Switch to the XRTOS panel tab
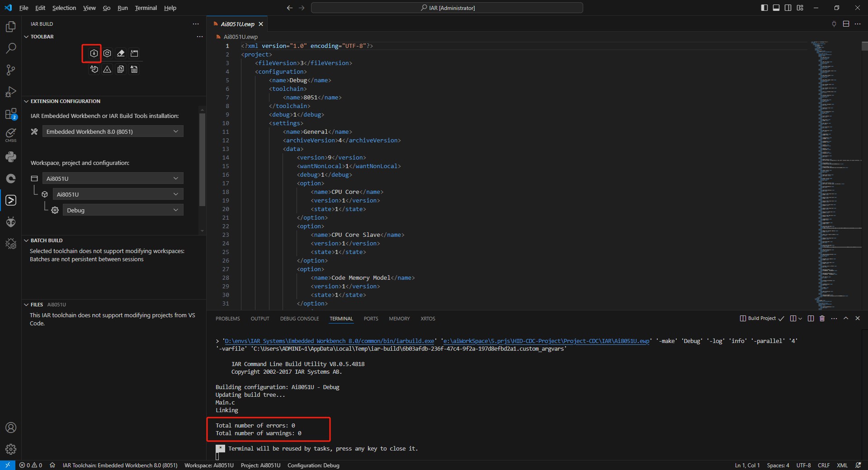The image size is (868, 470). click(428, 319)
